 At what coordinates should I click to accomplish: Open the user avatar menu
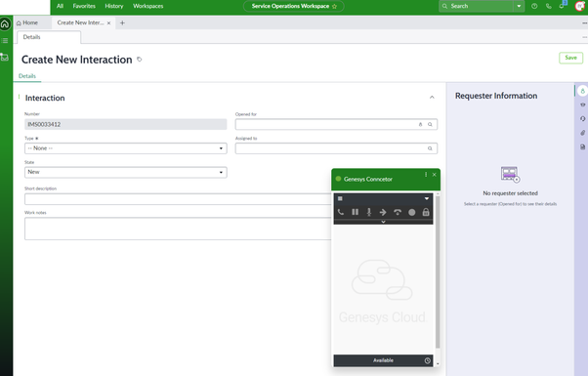point(580,6)
